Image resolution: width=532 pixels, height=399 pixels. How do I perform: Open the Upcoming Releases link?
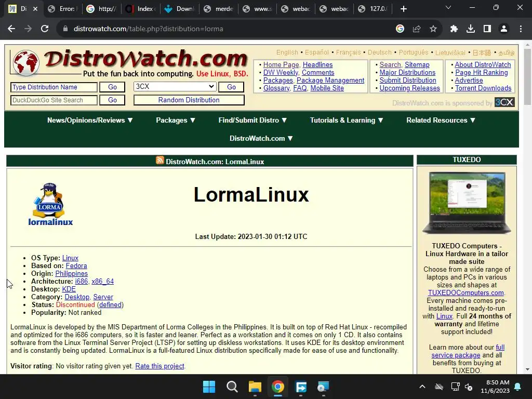[409, 88]
